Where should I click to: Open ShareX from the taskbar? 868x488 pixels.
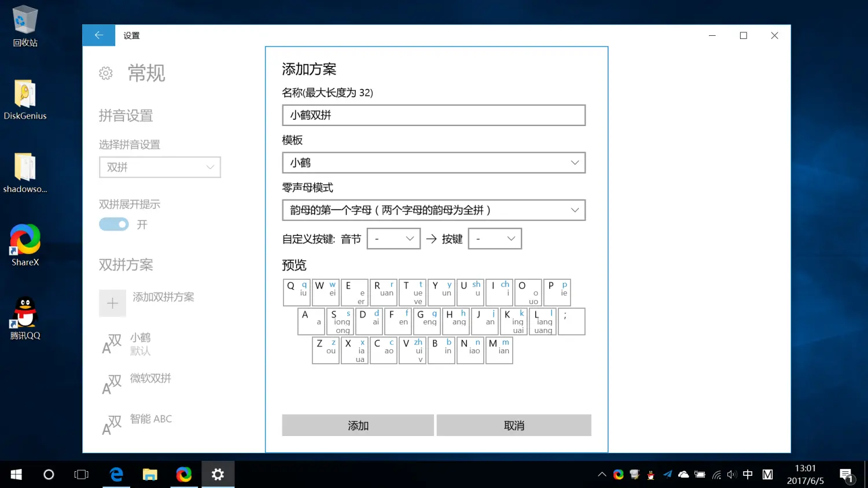pyautogui.click(x=184, y=475)
